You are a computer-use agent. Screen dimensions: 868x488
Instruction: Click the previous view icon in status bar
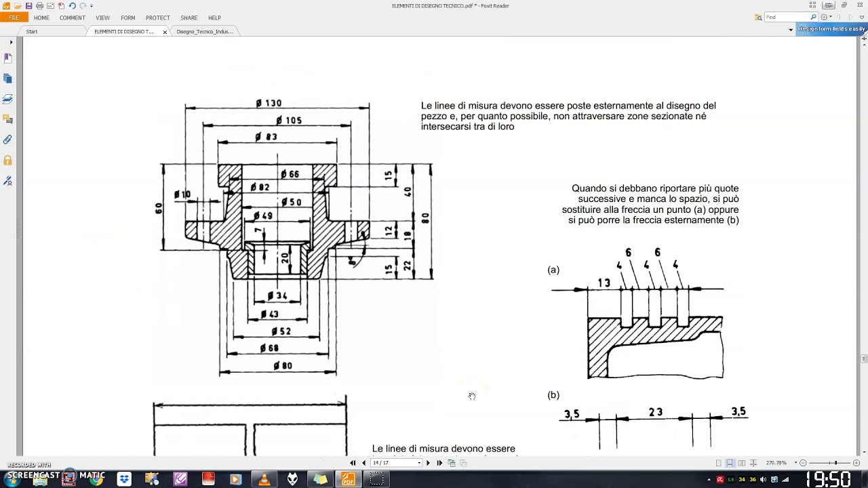click(452, 463)
